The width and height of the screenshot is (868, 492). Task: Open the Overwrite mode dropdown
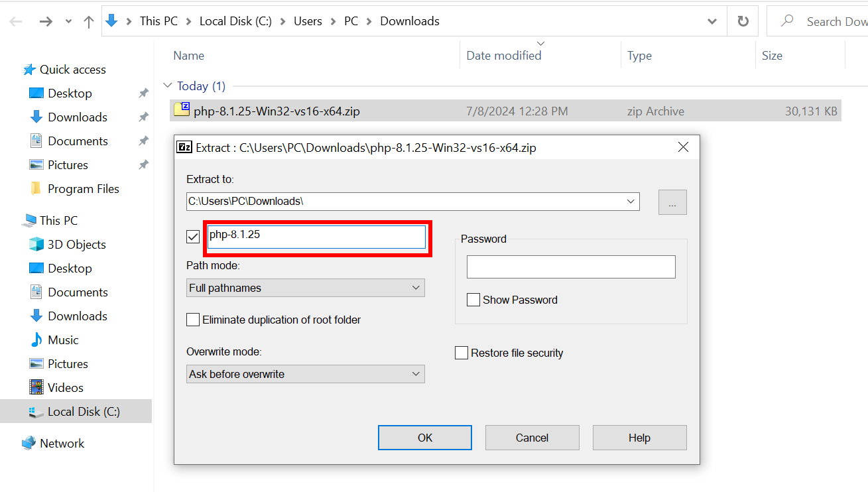click(x=306, y=374)
